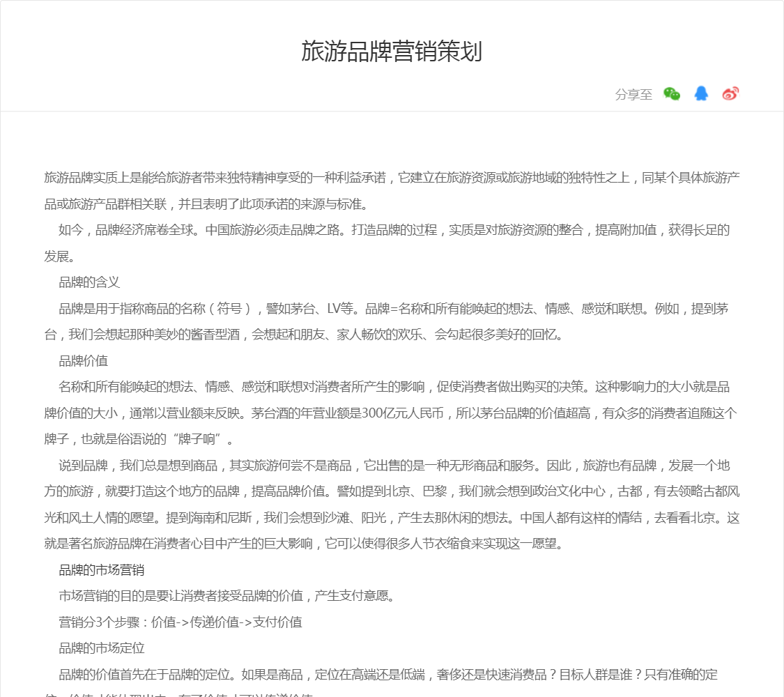The image size is (784, 697).
Task: Click the 品牌的含义 subheading
Action: 89,282
